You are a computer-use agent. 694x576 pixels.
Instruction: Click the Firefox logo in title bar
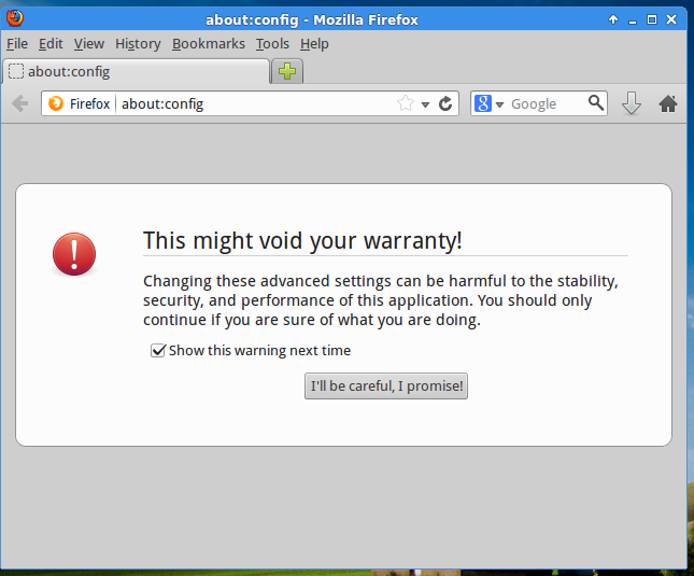[14, 18]
